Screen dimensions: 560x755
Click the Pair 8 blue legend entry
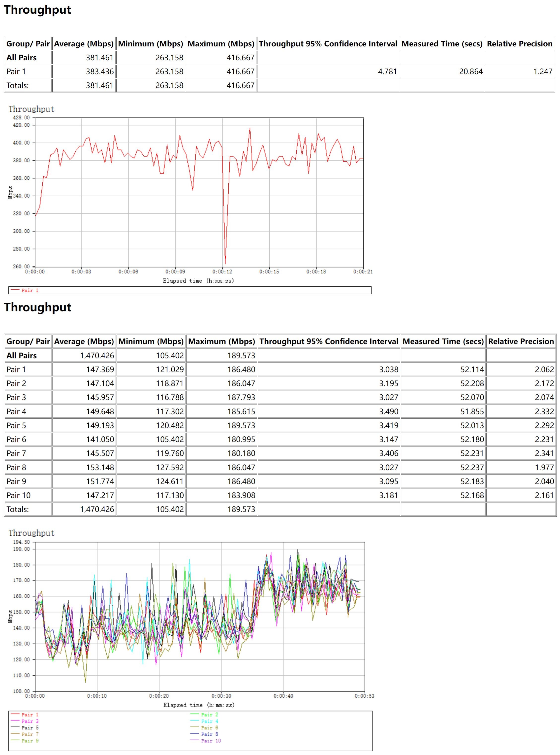210,734
